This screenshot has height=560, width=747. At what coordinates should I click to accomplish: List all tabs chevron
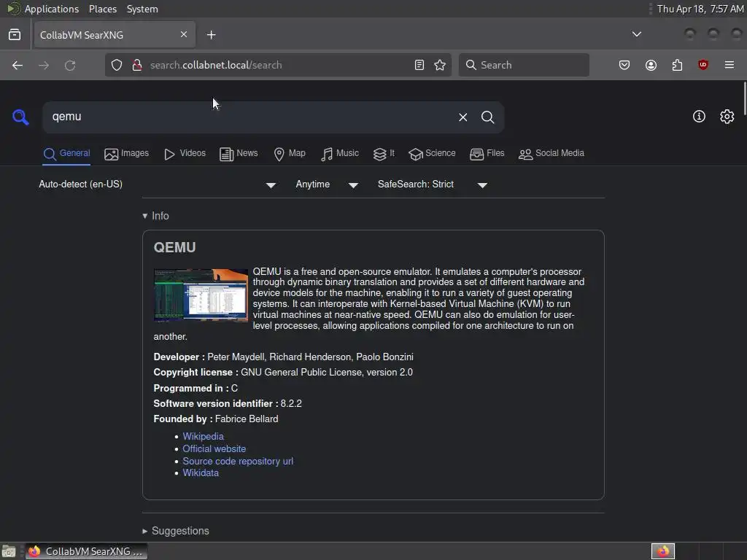pos(636,34)
